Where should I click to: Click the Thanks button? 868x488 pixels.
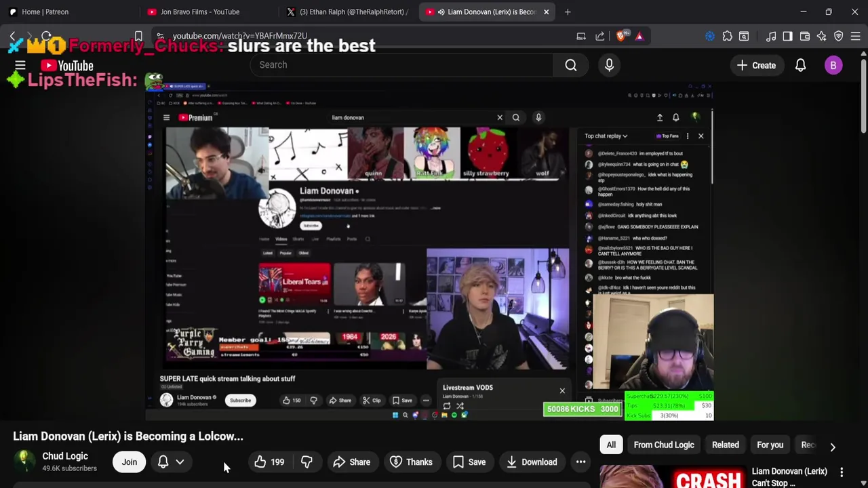coord(411,462)
